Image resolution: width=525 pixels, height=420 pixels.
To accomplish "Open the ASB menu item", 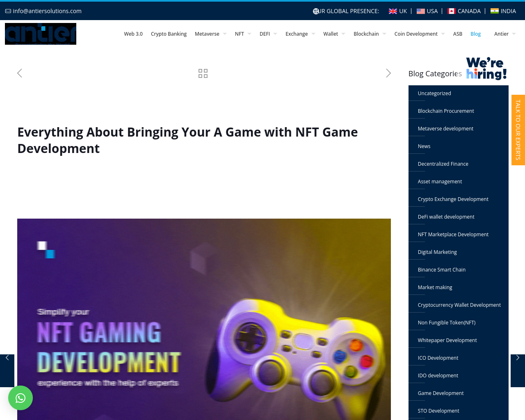I will (x=458, y=34).
